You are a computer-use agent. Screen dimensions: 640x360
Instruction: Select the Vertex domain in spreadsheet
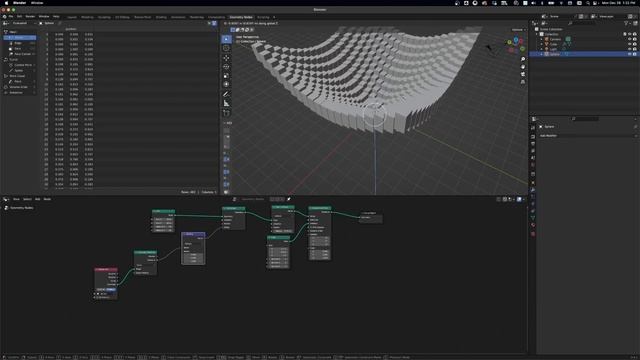click(x=20, y=38)
